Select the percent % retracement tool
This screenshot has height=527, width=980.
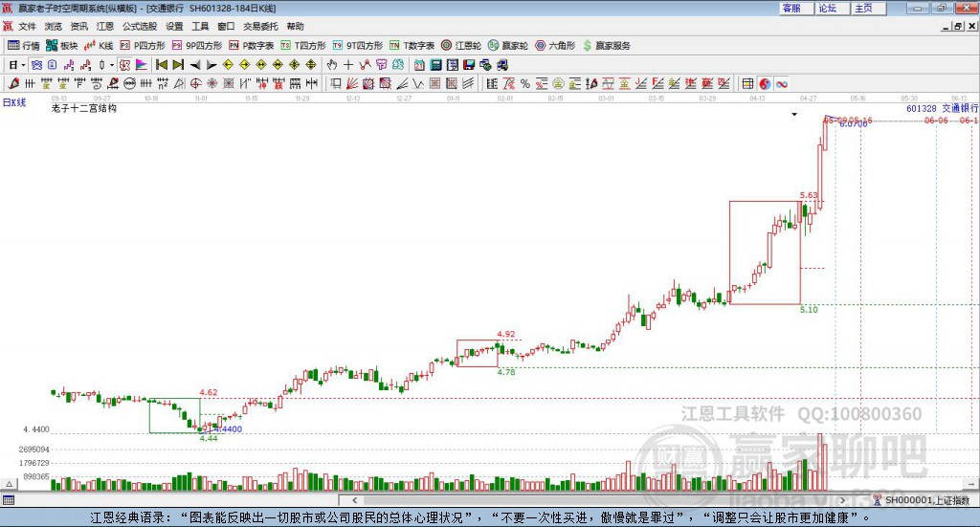pyautogui.click(x=525, y=83)
